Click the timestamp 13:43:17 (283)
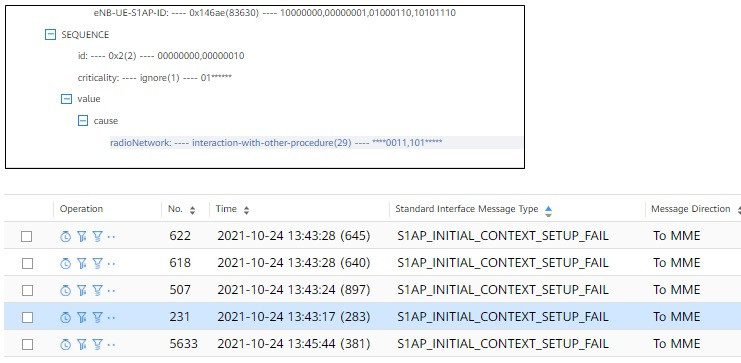The image size is (741, 363). (x=293, y=316)
